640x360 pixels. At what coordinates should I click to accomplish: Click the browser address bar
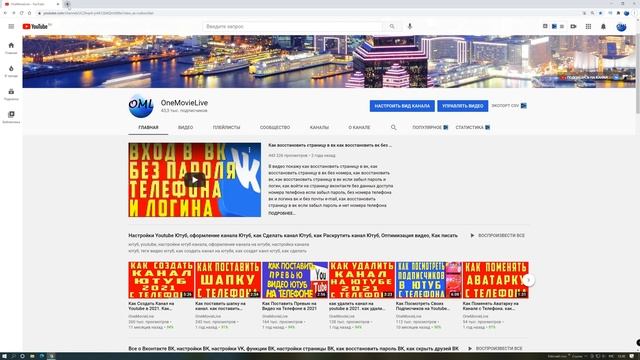306,13
